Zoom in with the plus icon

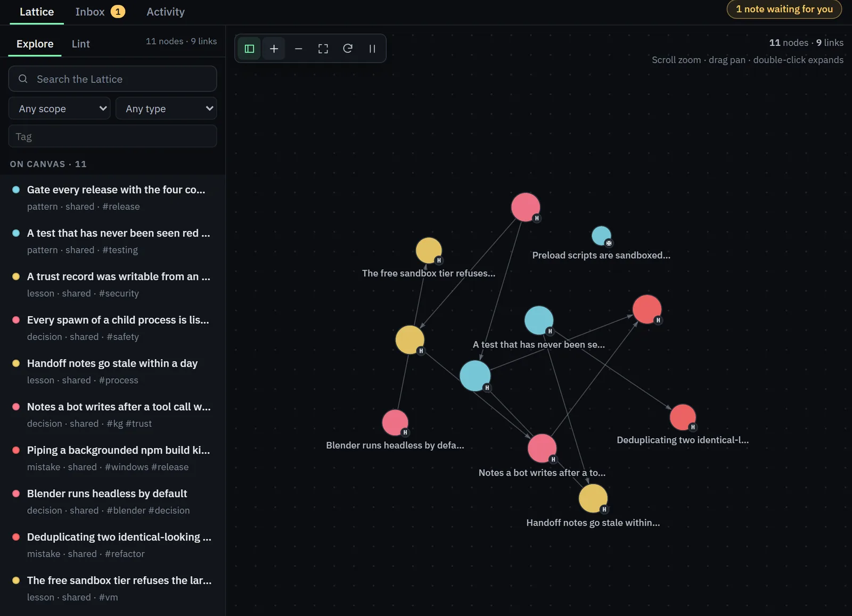[274, 48]
